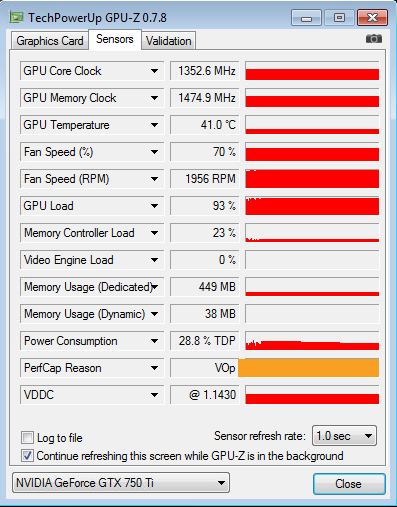Open the GPU Temperature sensor dropdown arrow
The image size is (397, 507).
pos(154,125)
